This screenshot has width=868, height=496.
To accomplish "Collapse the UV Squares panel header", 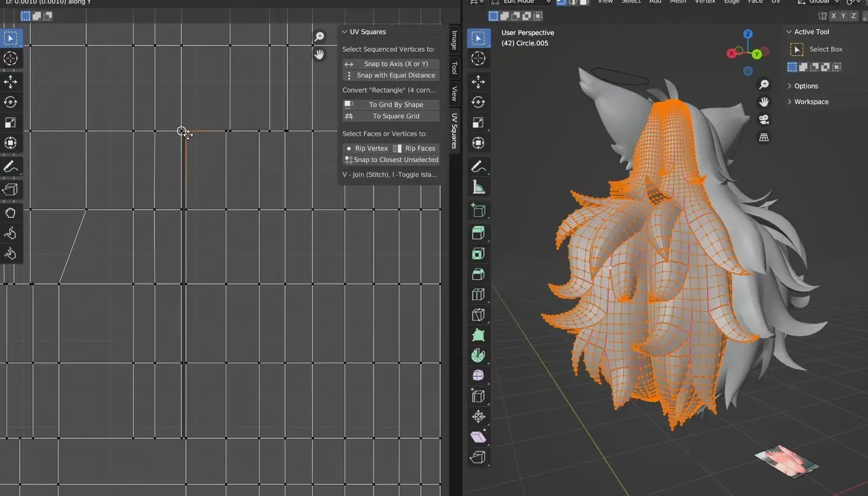I will (367, 32).
